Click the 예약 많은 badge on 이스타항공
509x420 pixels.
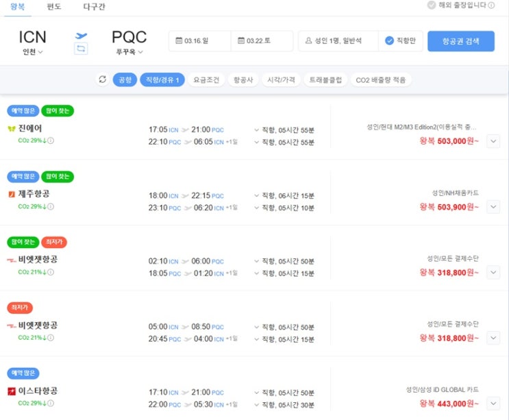(23, 373)
